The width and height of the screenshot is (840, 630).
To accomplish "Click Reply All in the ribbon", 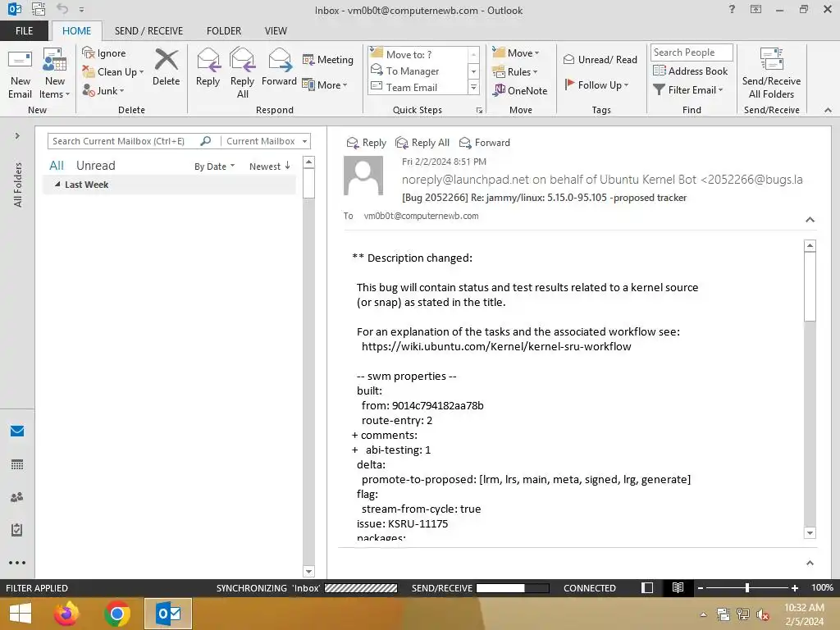I will (x=242, y=74).
